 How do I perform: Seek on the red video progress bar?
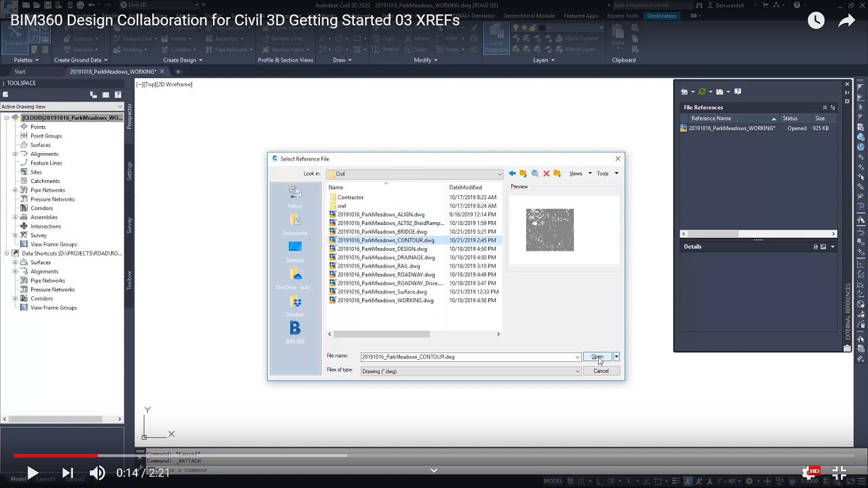pyautogui.click(x=56, y=455)
